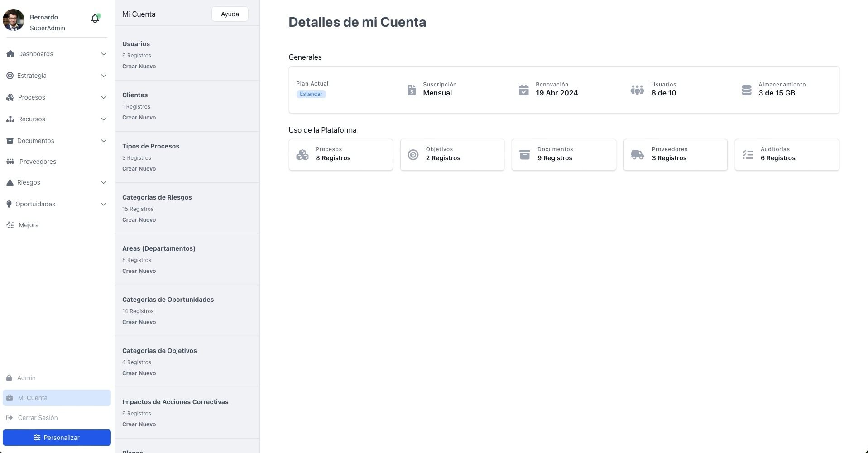
Task: Expand the Procesos menu chevron
Action: point(104,97)
